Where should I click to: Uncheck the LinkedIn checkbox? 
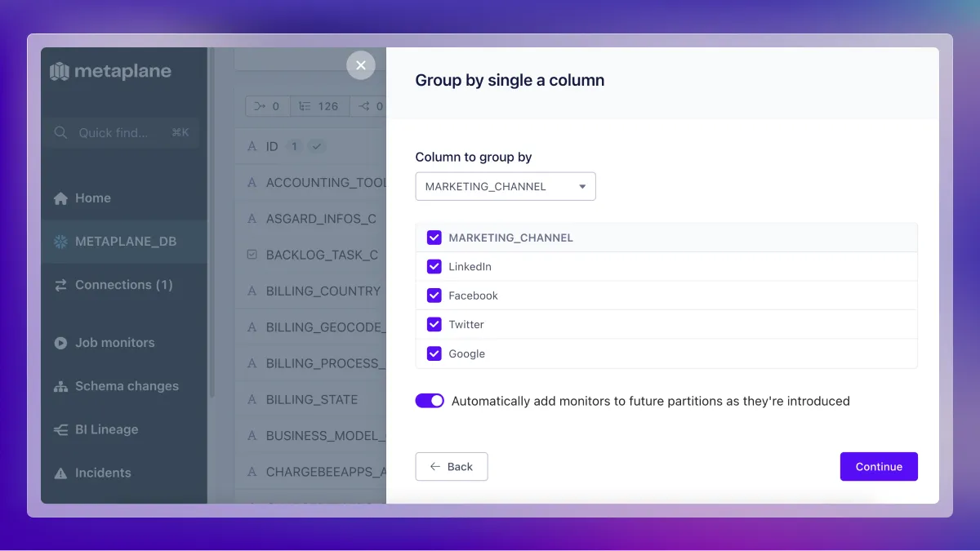(434, 266)
